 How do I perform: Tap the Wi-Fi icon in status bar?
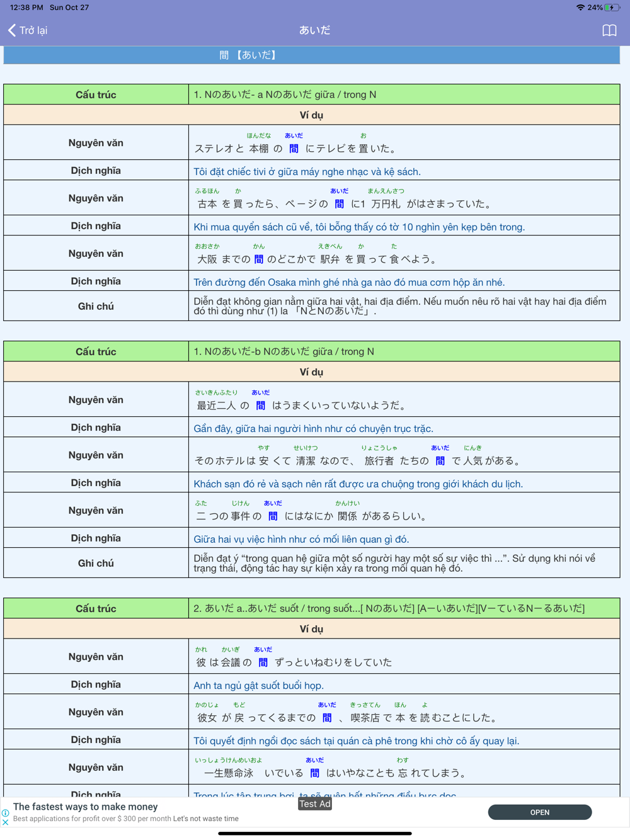pos(580,8)
